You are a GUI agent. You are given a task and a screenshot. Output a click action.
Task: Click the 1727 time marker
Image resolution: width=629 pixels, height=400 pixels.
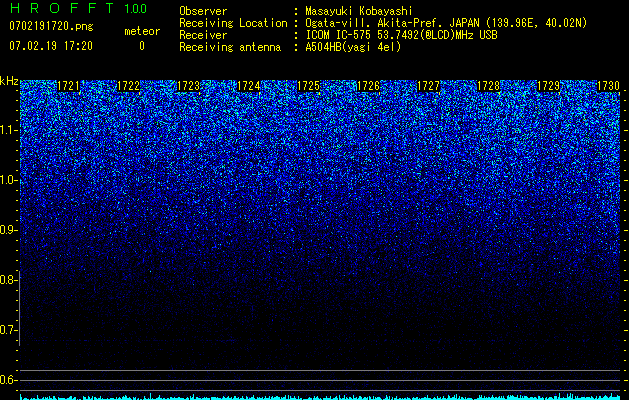coord(429,86)
